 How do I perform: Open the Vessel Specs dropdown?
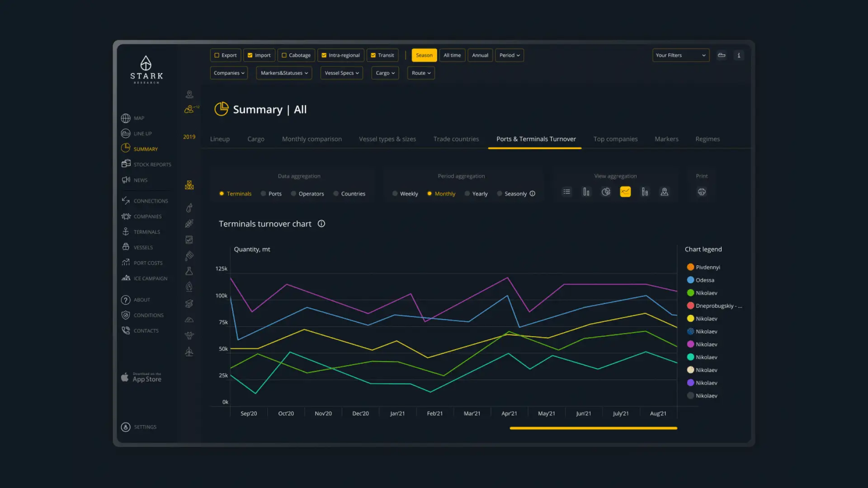341,73
